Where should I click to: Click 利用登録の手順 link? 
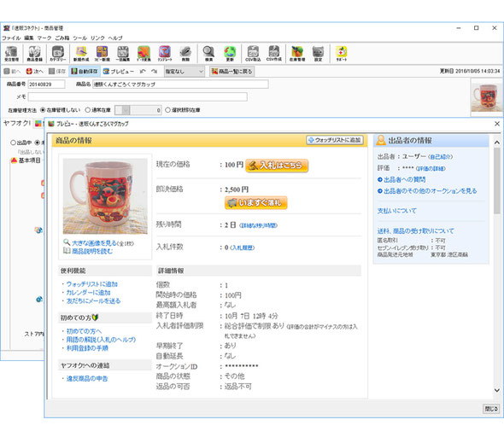click(x=87, y=348)
